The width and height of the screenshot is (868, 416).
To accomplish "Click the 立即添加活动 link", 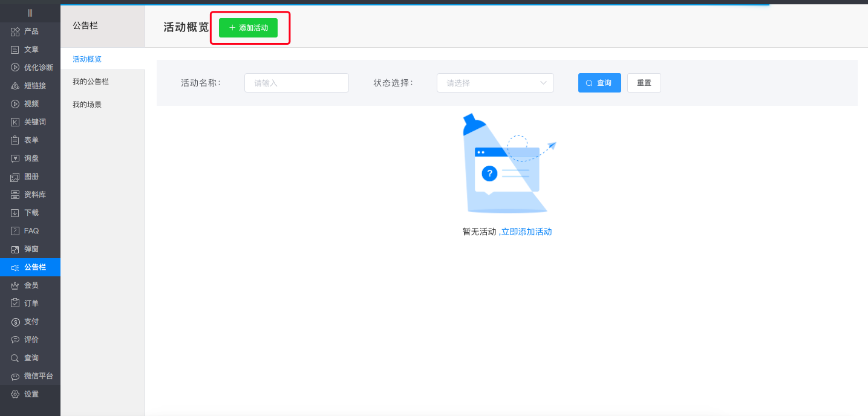I will point(526,232).
